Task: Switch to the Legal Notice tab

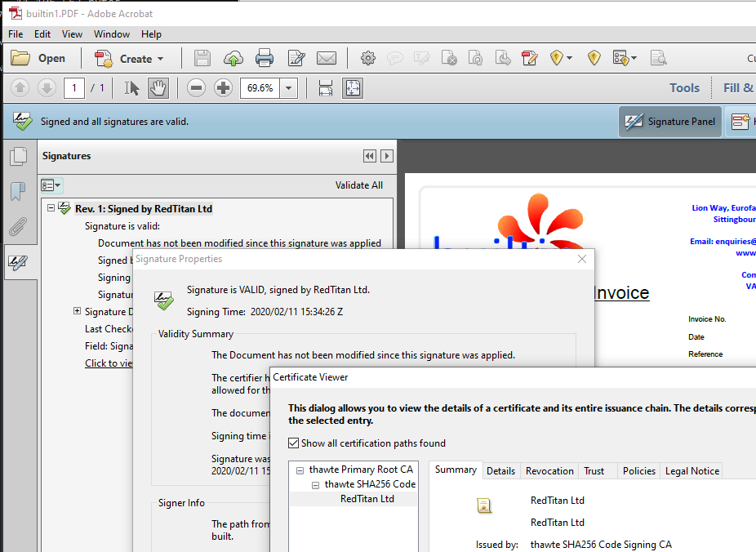Action: [692, 471]
